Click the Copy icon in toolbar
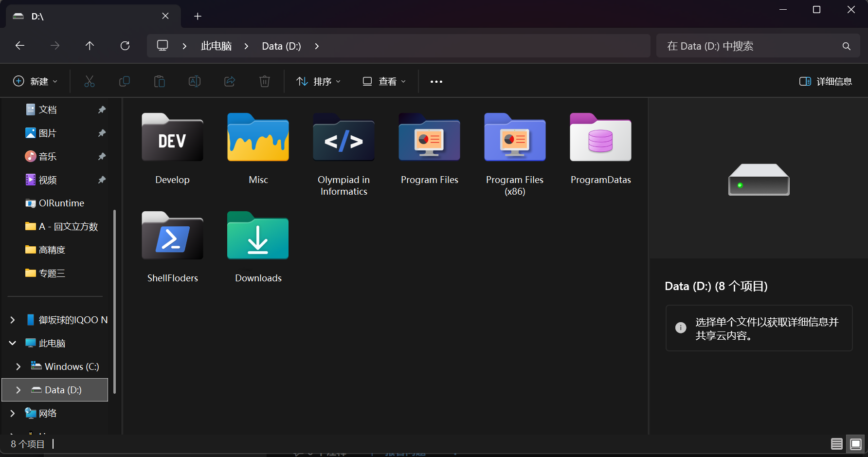The image size is (868, 457). tap(125, 81)
